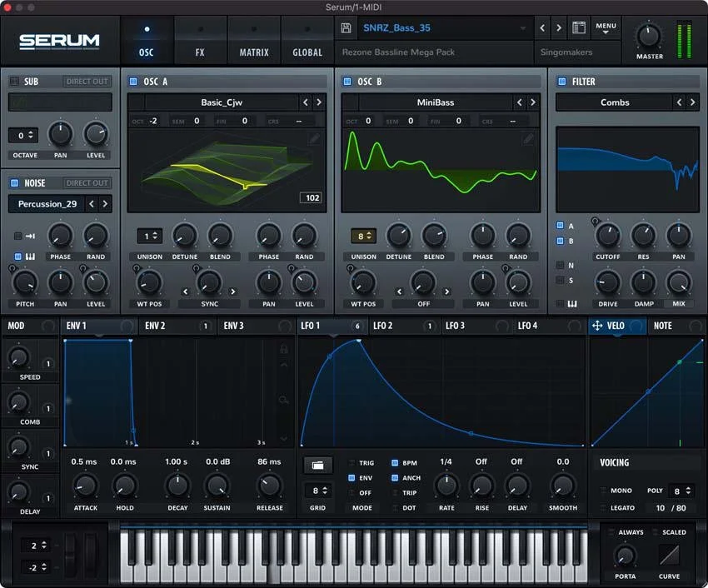Click previous warp mode arrow beside SYNC
This screenshot has width=708, height=588.
[x=185, y=292]
